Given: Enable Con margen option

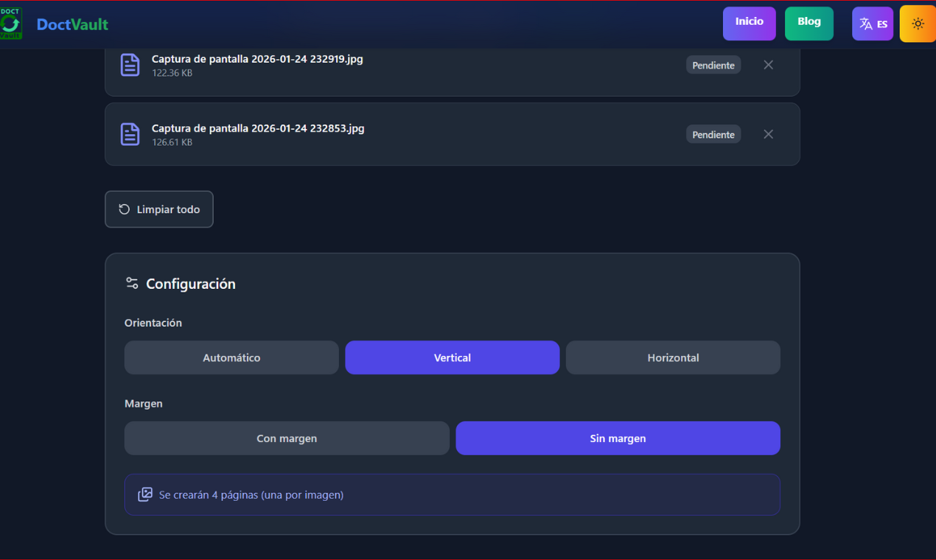Looking at the screenshot, I should 287,438.
